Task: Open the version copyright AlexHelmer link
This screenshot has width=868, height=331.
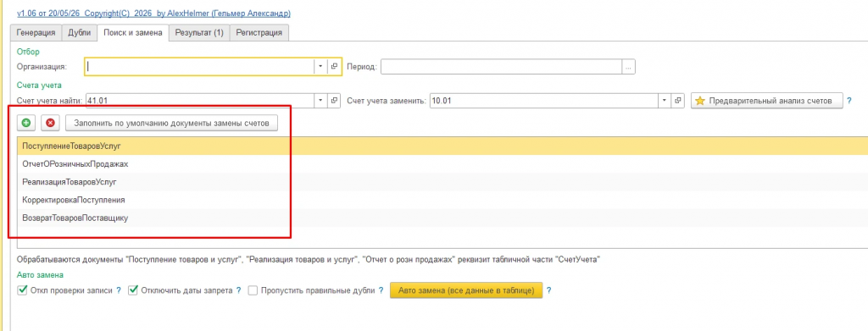Action: click(x=154, y=13)
